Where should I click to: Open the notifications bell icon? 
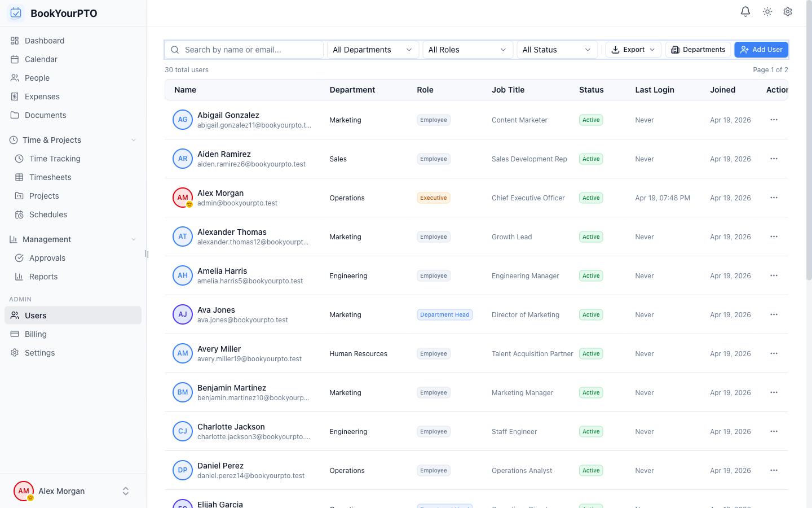tap(745, 11)
